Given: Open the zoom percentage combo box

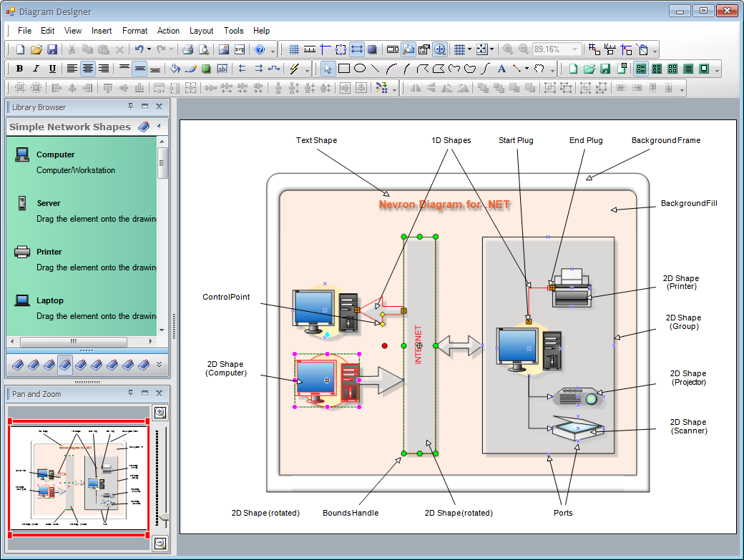Looking at the screenshot, I should [x=557, y=49].
